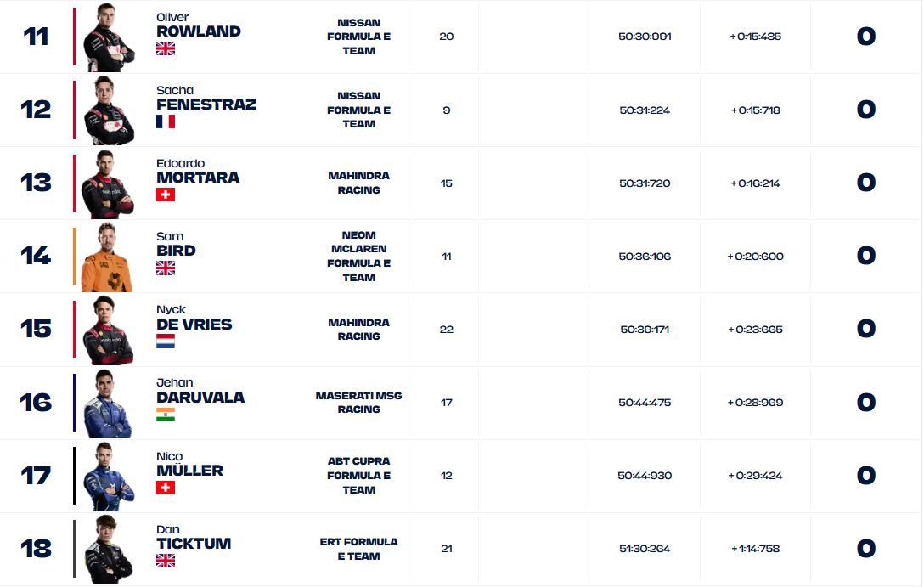Select the position 18 row number

pyautogui.click(x=36, y=549)
